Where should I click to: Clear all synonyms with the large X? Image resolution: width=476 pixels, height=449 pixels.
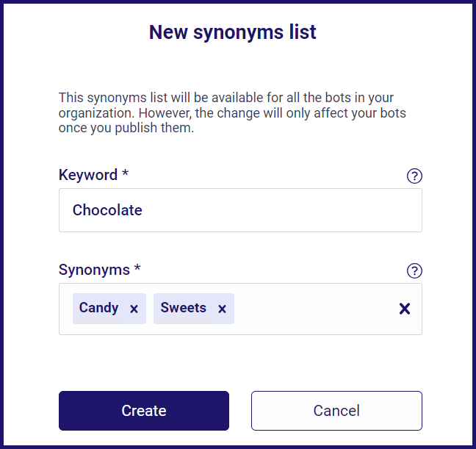404,309
